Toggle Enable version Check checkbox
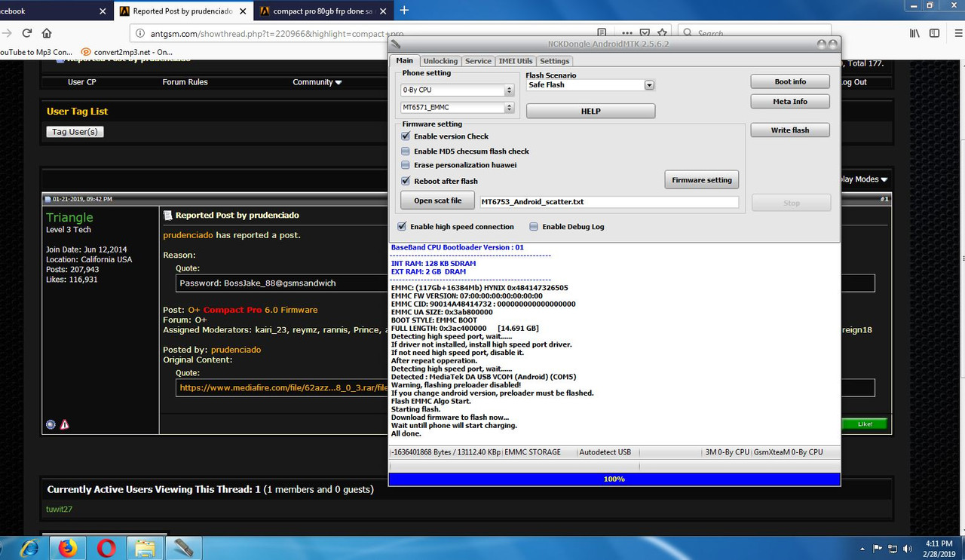Image resolution: width=965 pixels, height=560 pixels. (x=406, y=136)
